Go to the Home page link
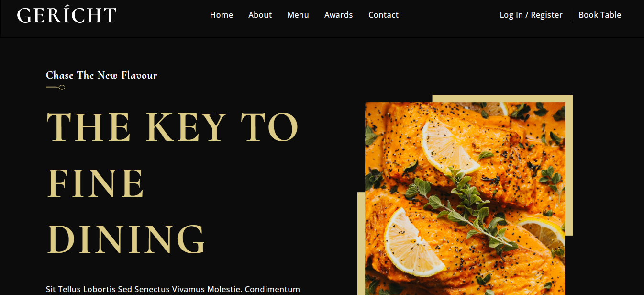The image size is (644, 295). click(222, 15)
